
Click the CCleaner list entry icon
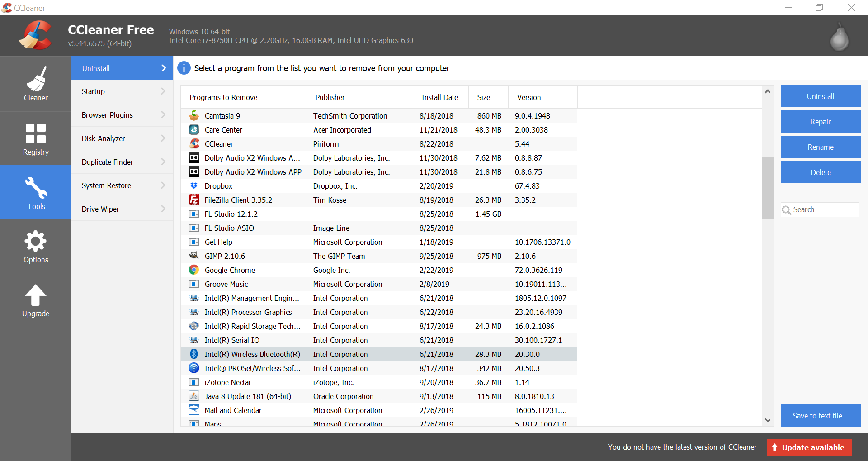coord(194,144)
